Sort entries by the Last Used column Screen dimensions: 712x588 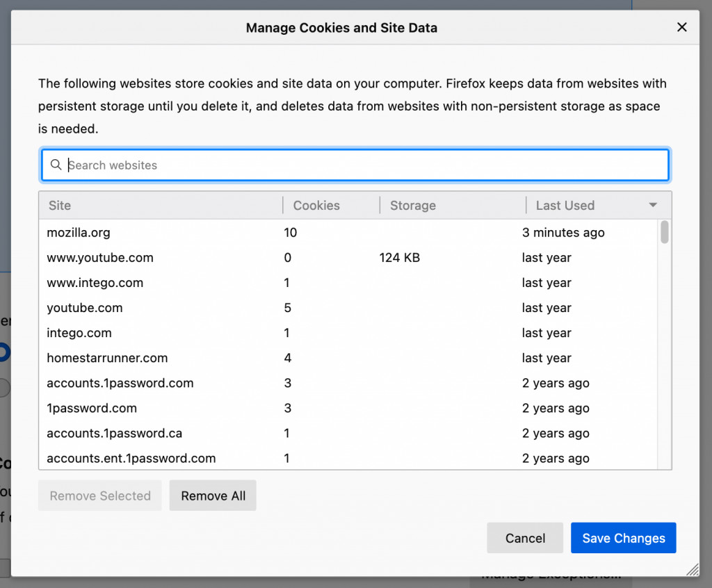(565, 205)
